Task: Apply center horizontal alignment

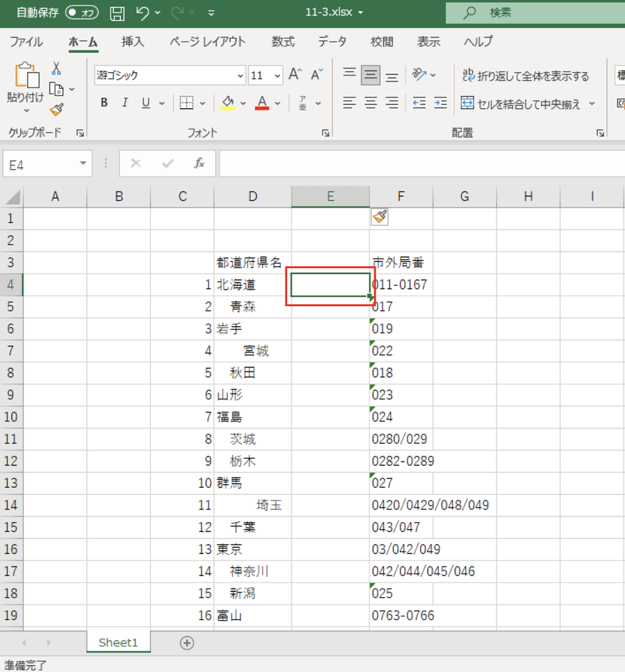Action: 371,103
